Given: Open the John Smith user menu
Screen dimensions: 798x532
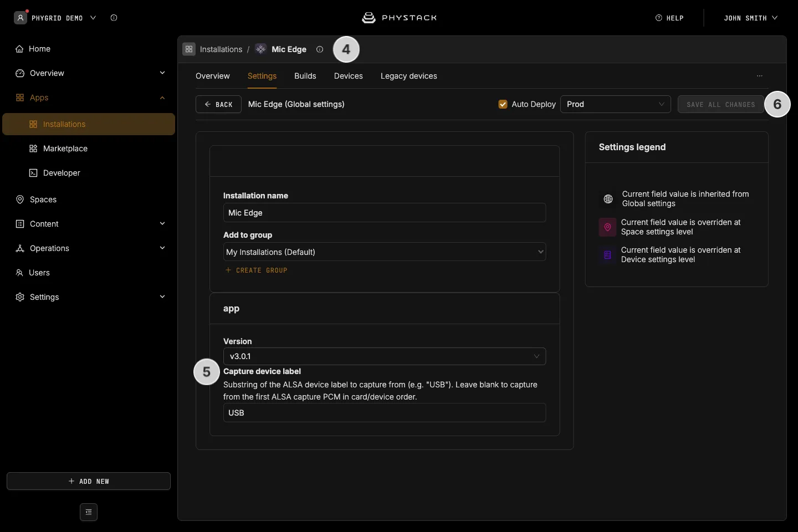Looking at the screenshot, I should pyautogui.click(x=751, y=18).
